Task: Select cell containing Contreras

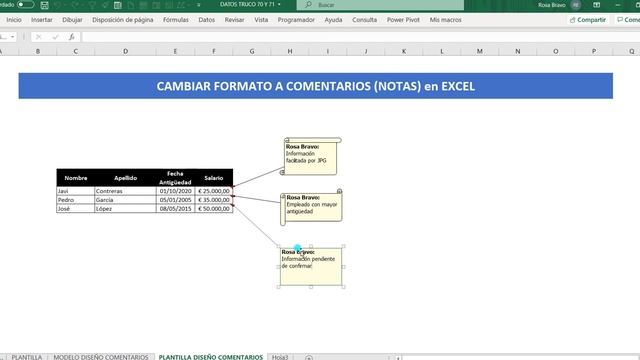Action: tap(125, 191)
